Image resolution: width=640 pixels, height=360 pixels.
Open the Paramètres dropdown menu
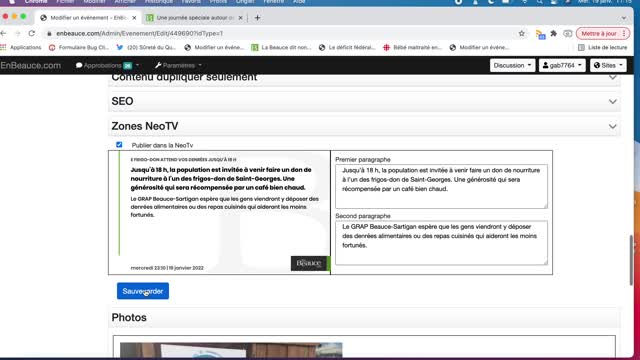point(178,65)
